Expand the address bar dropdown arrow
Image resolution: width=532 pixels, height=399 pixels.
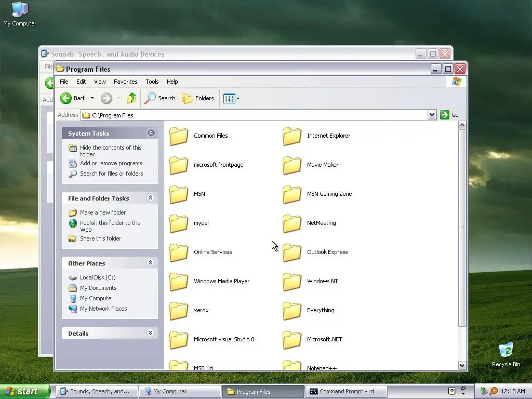click(432, 115)
